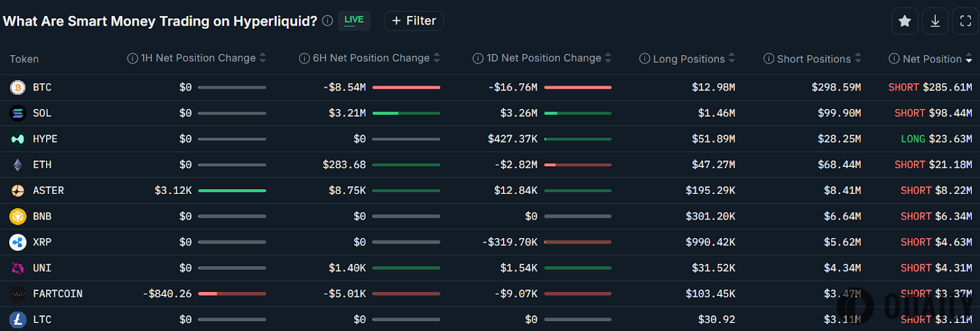Screen dimensions: 980x331
Task: Click the SOL token icon
Action: coord(18,113)
